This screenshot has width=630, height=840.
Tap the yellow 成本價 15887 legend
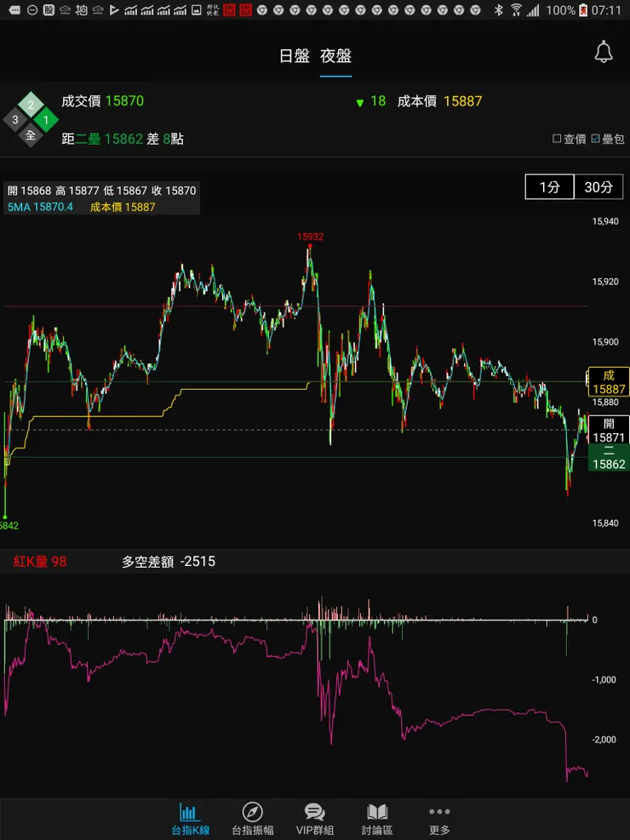tap(123, 207)
